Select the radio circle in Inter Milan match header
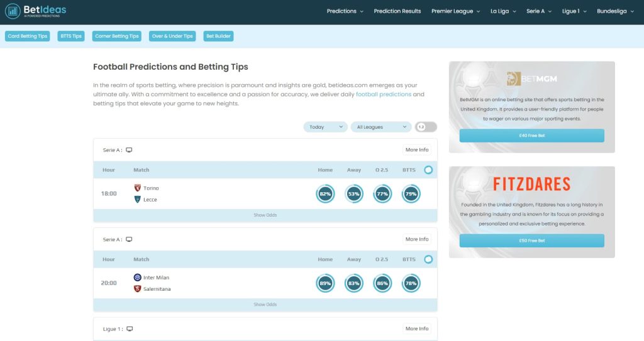 pyautogui.click(x=428, y=259)
